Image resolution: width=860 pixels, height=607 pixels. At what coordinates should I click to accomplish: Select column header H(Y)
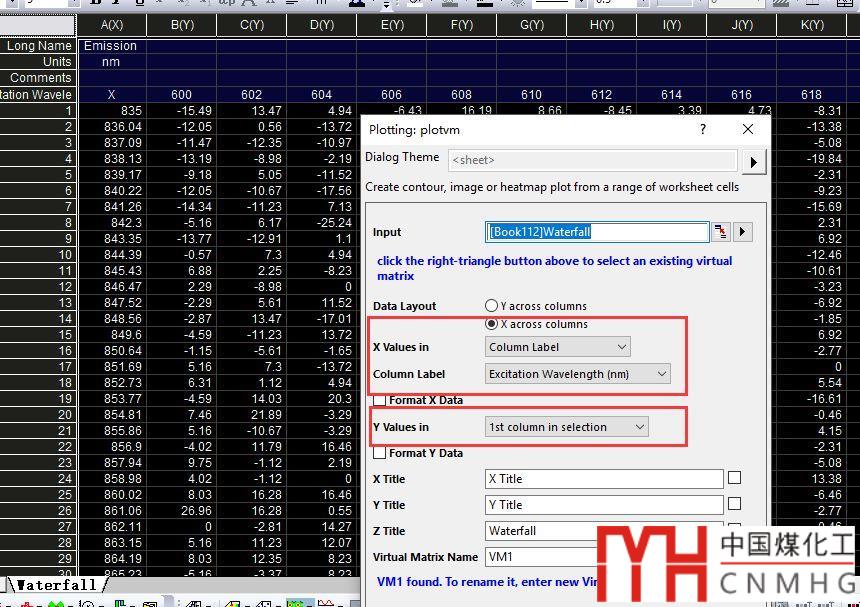point(602,25)
